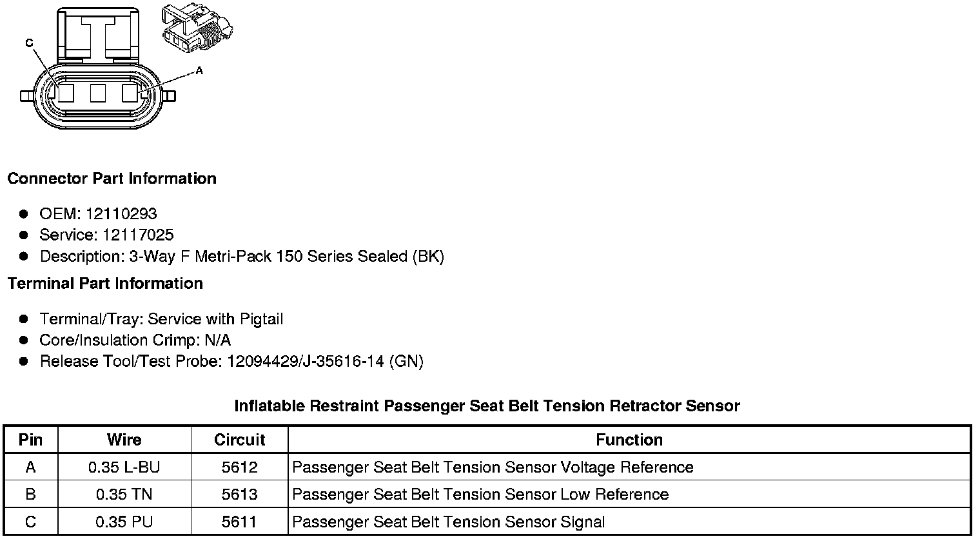Click the right terminal cavity of the connector

130,93
